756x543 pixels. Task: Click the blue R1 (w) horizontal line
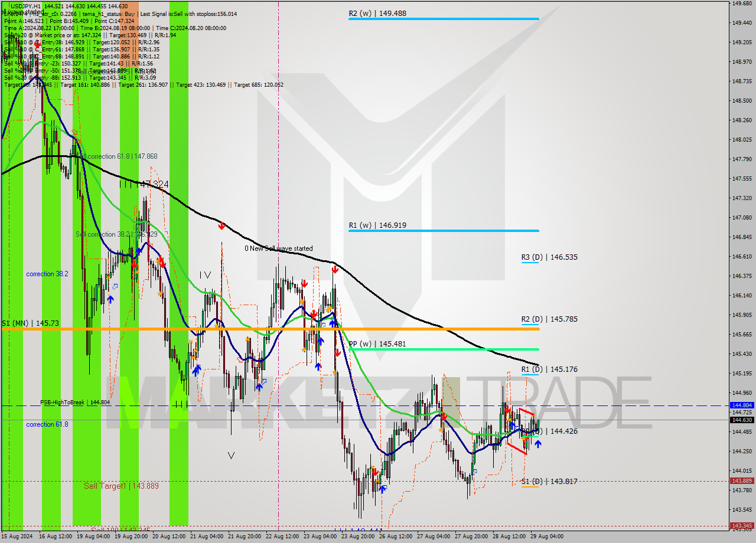(x=443, y=231)
